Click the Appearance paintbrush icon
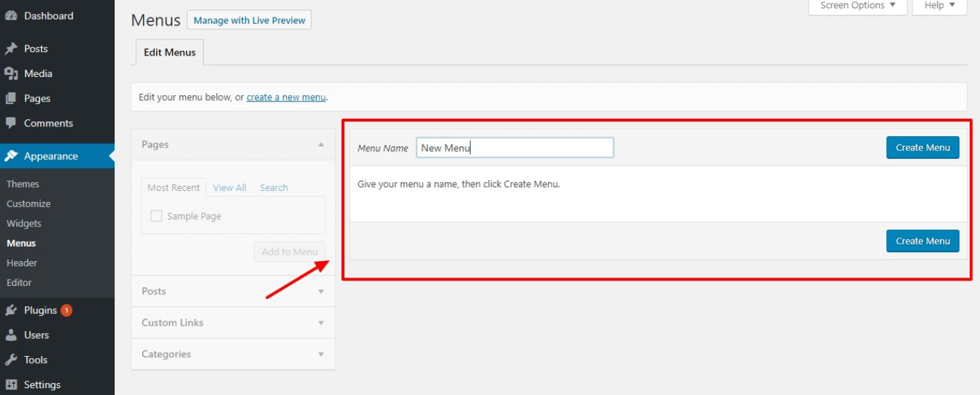Image resolution: width=980 pixels, height=395 pixels. pos(10,156)
